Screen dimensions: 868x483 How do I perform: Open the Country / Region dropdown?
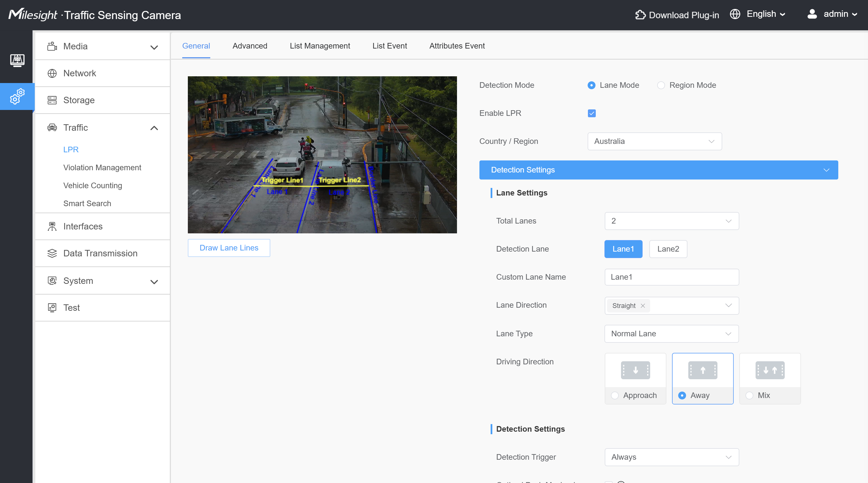coord(654,141)
